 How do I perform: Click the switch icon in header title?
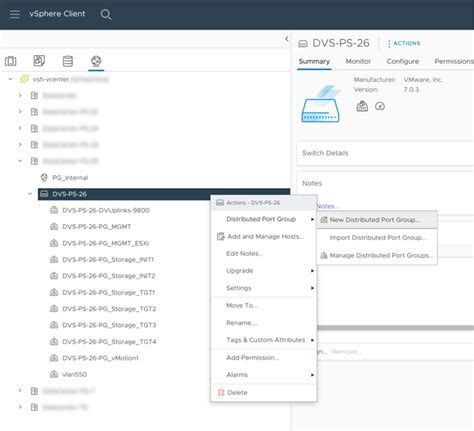point(303,44)
